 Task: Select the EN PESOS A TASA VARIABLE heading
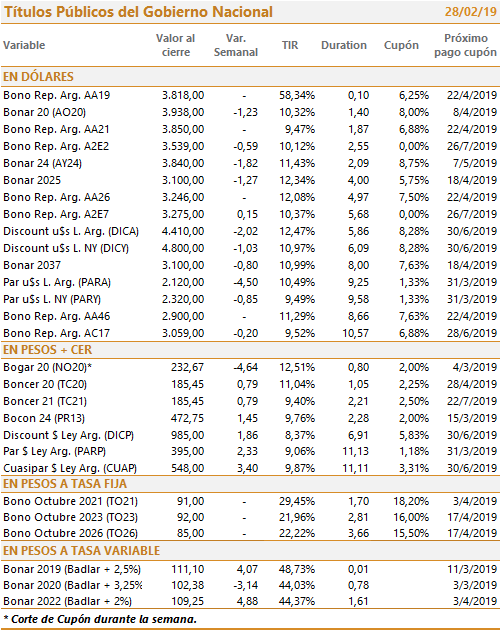tap(82, 550)
